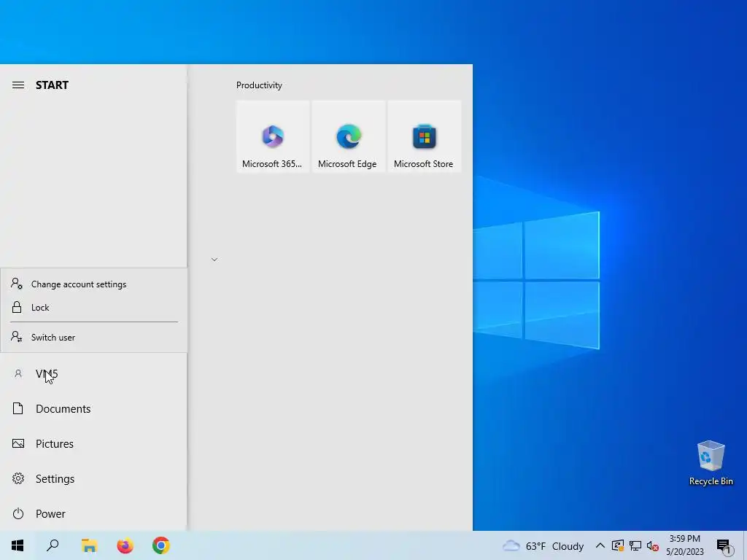Open the Power options
The width and height of the screenshot is (747, 560).
point(93,514)
